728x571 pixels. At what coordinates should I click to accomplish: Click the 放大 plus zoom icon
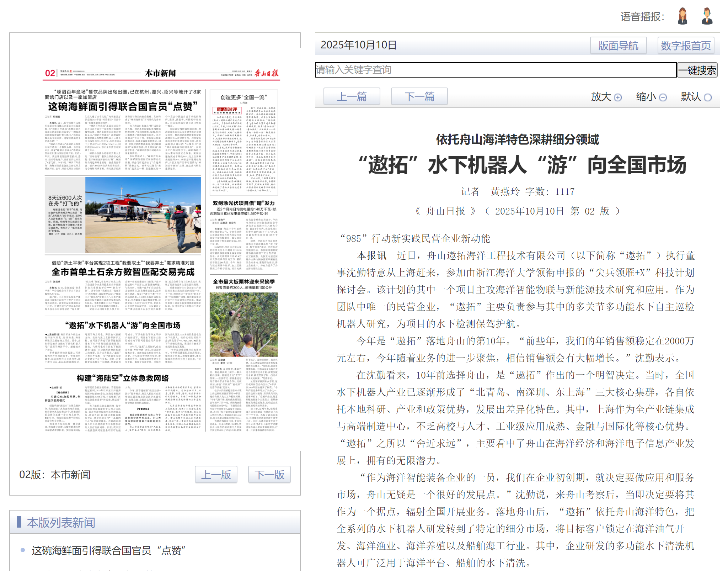tap(618, 97)
